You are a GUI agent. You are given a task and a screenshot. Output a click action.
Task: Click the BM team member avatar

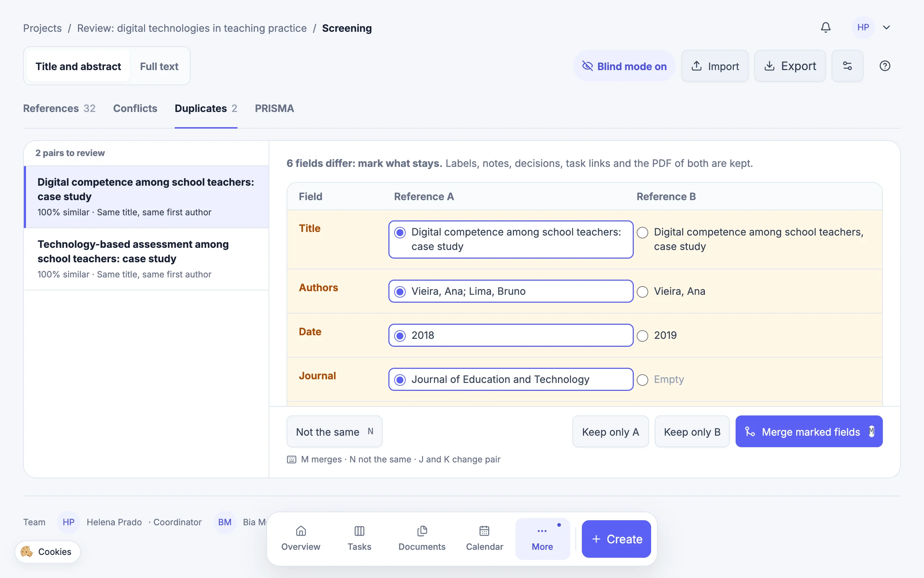point(225,522)
